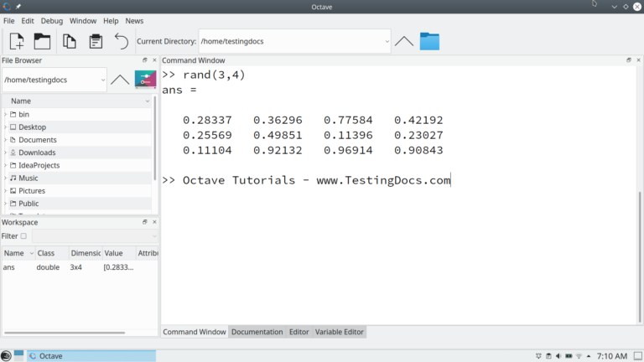Select the ans variable in Workspace
The height and width of the screenshot is (362, 644).
tap(9, 267)
